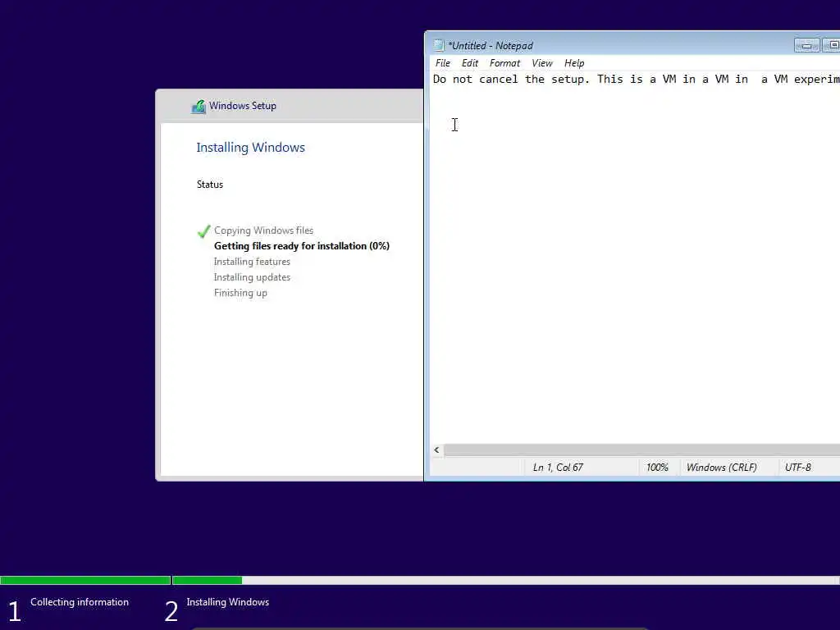Click the Installing features step

[x=252, y=262]
